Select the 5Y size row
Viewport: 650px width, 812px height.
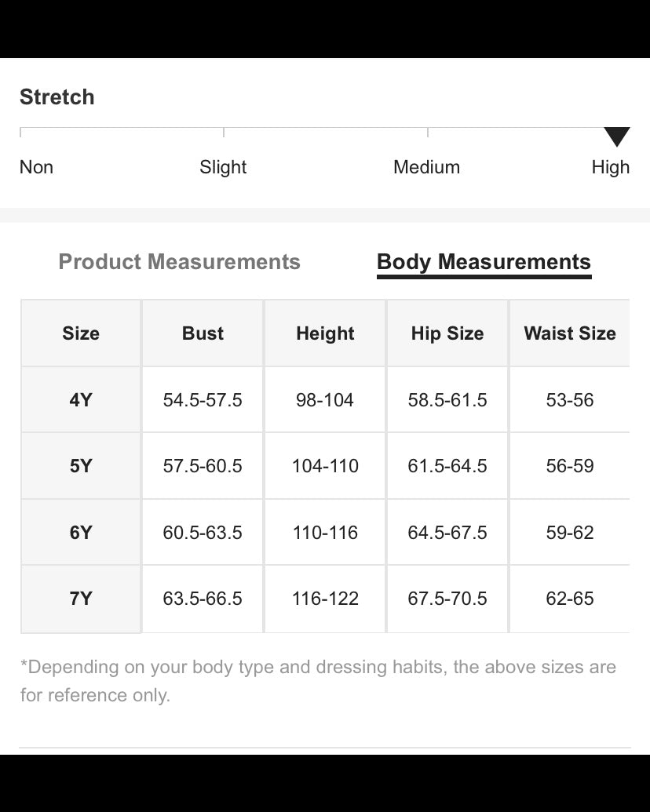(x=80, y=465)
